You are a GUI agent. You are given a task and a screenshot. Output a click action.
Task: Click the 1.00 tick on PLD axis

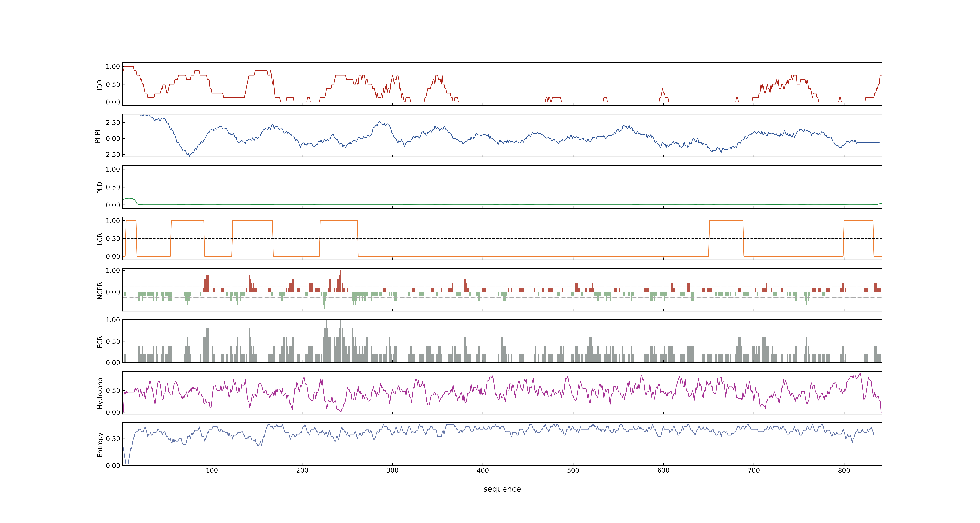point(113,169)
